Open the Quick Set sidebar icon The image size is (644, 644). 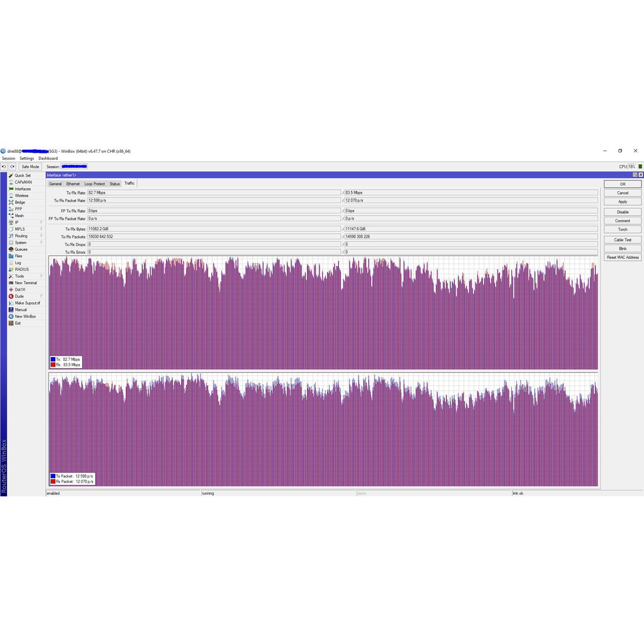click(11, 175)
